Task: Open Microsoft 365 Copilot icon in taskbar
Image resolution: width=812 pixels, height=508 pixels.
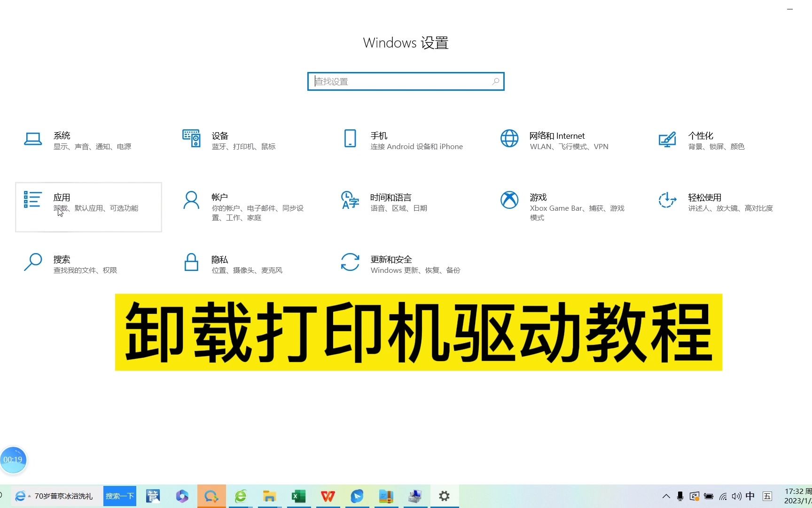Action: [182, 496]
